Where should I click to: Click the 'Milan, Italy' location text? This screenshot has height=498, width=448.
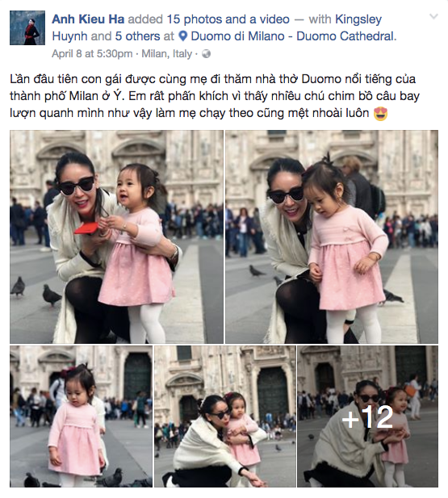[x=167, y=54]
